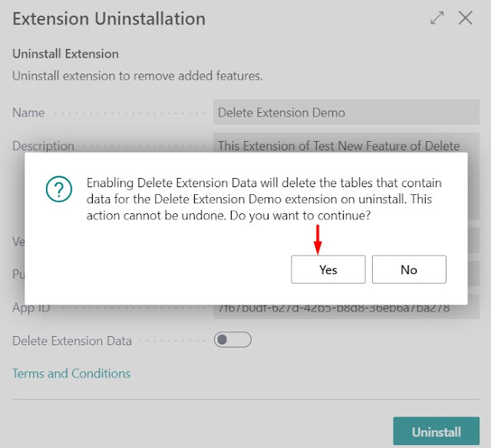Click the Name field label
This screenshot has width=491, height=448.
(28, 113)
